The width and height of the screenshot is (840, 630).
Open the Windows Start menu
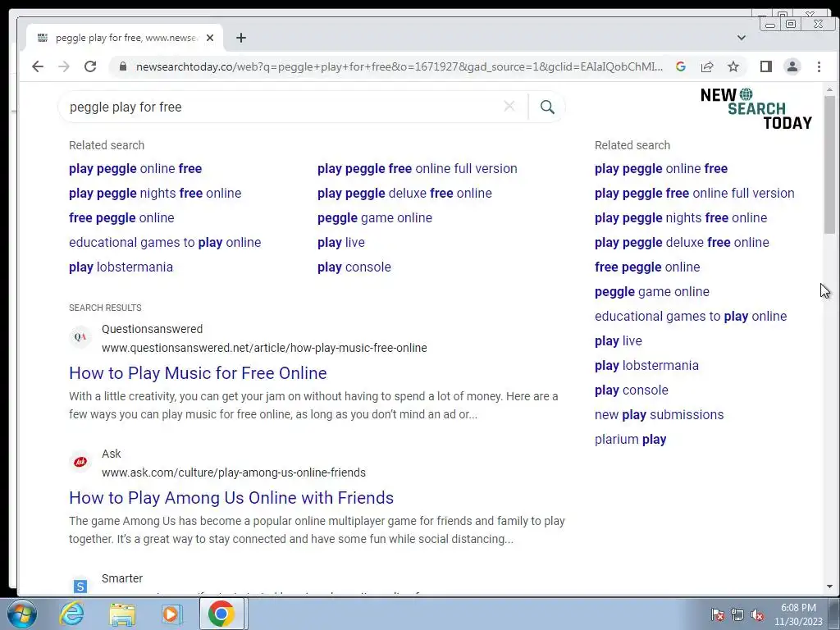(22, 614)
